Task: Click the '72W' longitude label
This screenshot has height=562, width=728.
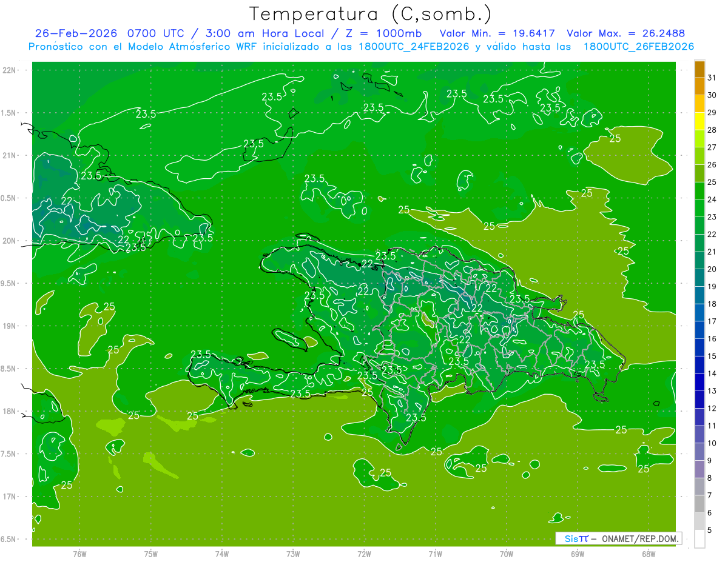Action: 364,554
